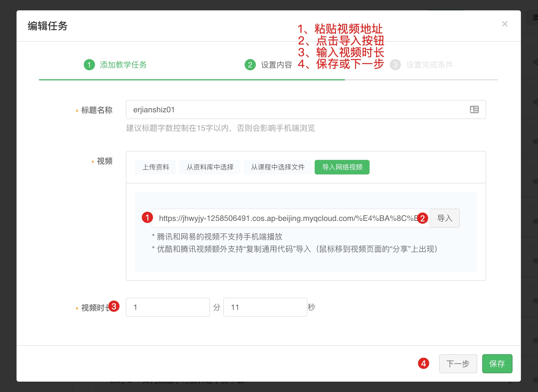The height and width of the screenshot is (392, 538).
Task: Close the 编辑任务 dialog with X
Action: tap(505, 24)
